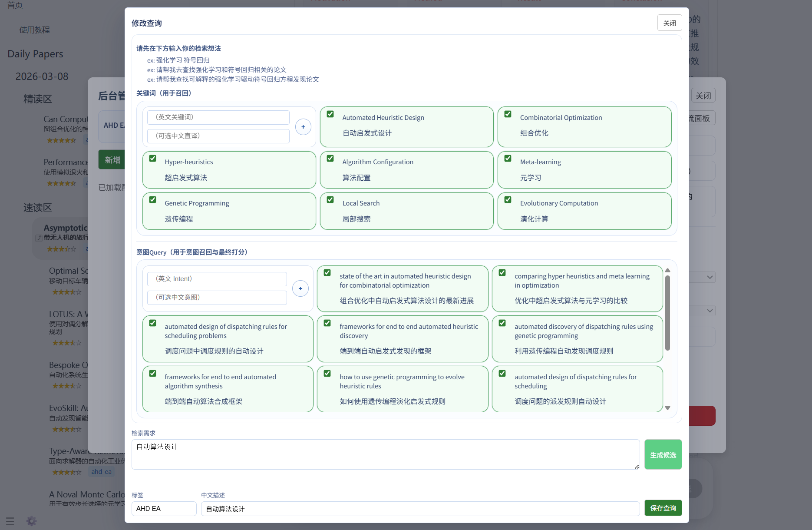Toggle the Local Search keyword checkbox
Screen dimensions: 812x530
pos(330,200)
